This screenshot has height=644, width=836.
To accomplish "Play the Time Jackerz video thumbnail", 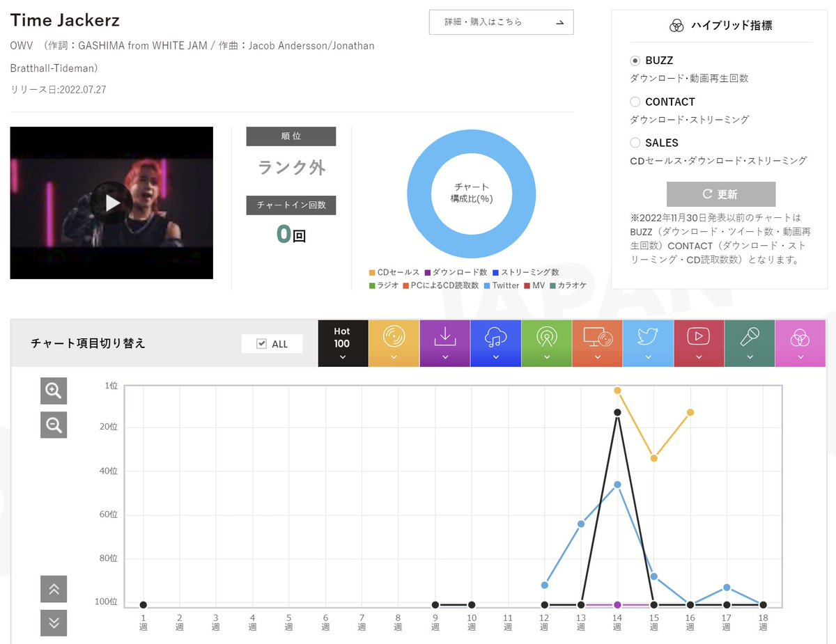I will (111, 203).
